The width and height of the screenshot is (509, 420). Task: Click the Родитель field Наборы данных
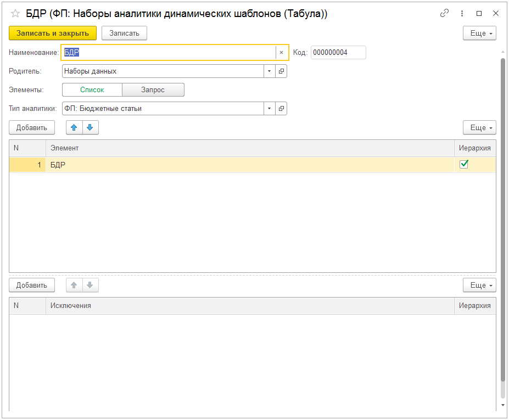coord(163,71)
